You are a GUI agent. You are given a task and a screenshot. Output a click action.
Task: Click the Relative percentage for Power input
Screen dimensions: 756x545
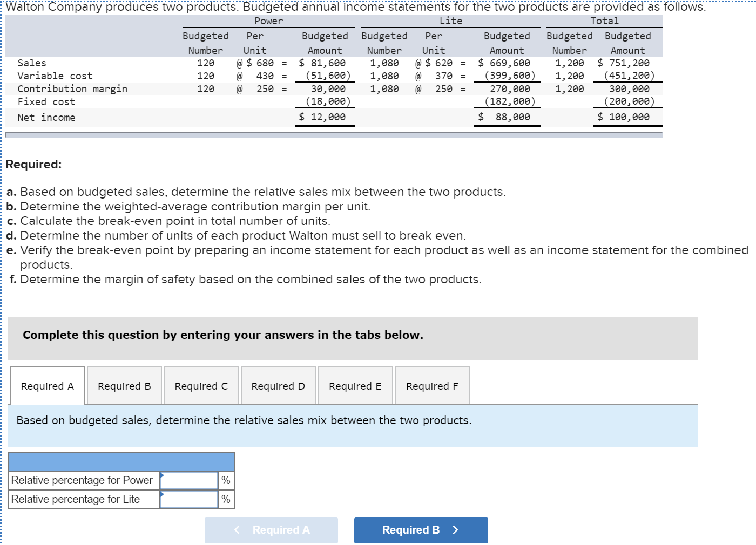click(189, 480)
